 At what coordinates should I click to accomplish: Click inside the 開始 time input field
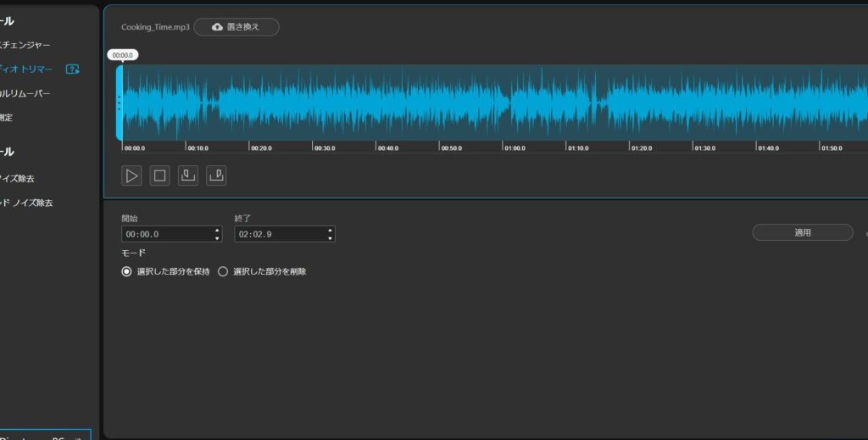[x=165, y=234]
